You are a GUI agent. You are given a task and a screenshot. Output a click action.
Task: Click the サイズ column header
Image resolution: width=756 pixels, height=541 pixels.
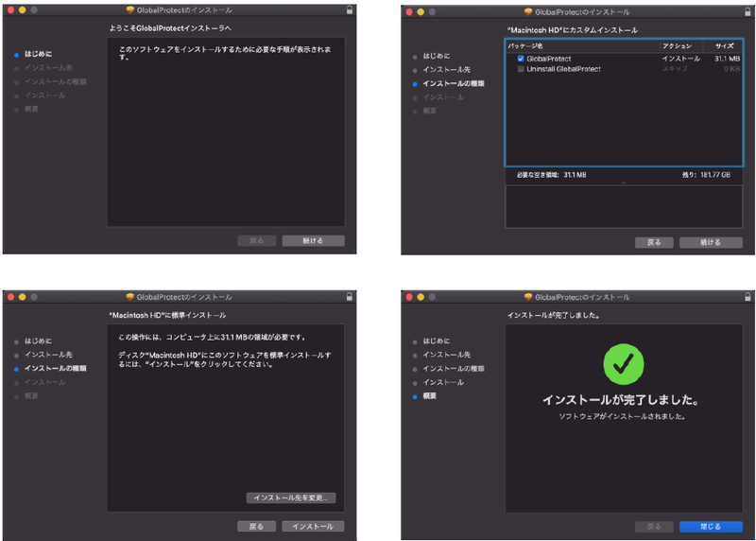point(723,45)
